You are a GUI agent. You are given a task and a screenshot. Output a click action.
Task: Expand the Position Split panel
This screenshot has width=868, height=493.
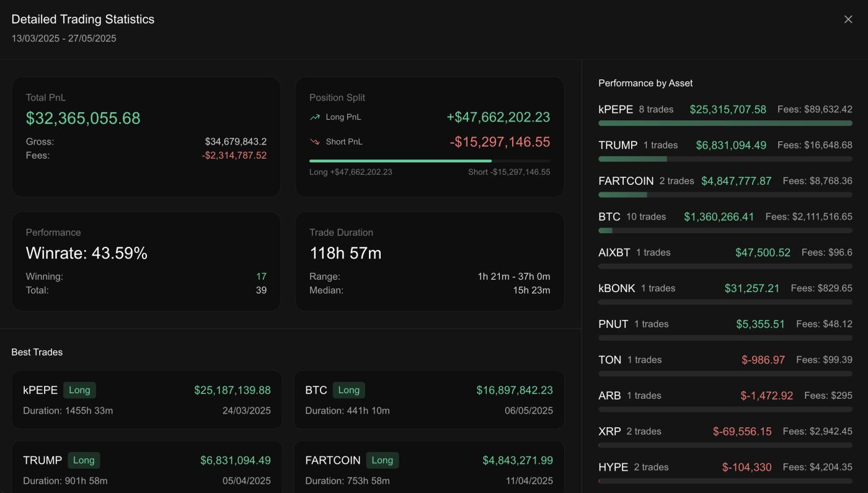430,136
